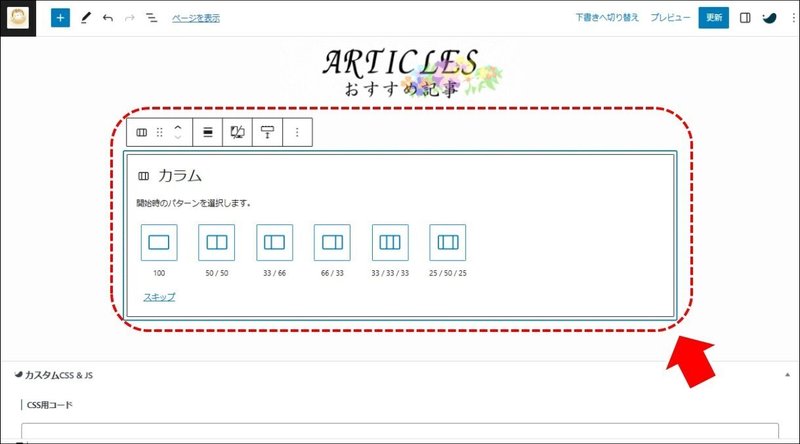This screenshot has width=800, height=444.
Task: Click the スキップ skip link
Action: (x=159, y=297)
